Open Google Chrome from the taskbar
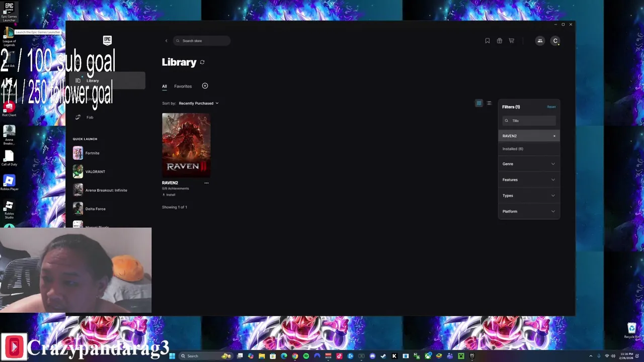The height and width of the screenshot is (362, 644). pos(295,356)
